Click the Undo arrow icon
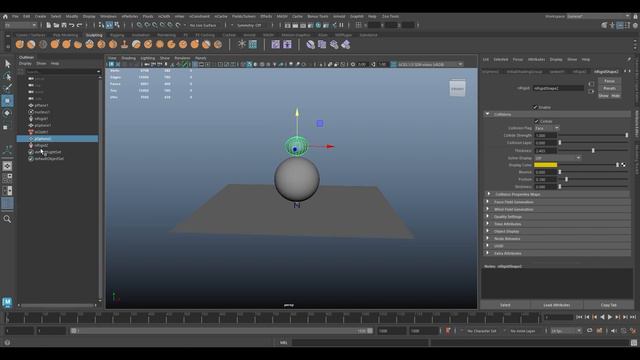640x360 pixels. tap(71, 25)
